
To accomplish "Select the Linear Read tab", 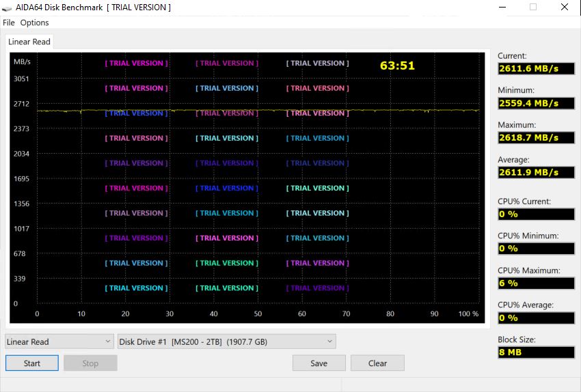I will (x=29, y=42).
